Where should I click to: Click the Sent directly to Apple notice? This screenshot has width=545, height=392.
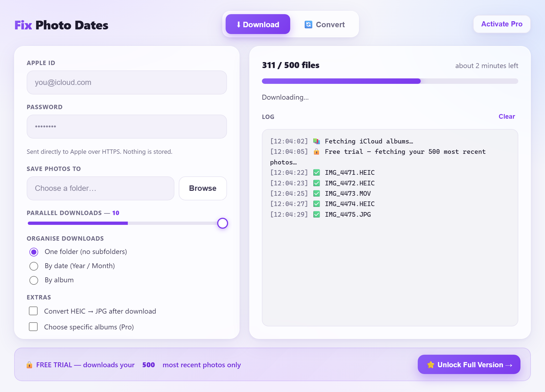coord(99,152)
